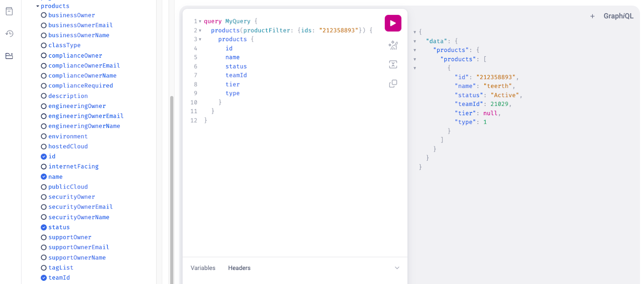Switch to the Headers tab
Viewport: 644px width, 284px height.
[239, 268]
